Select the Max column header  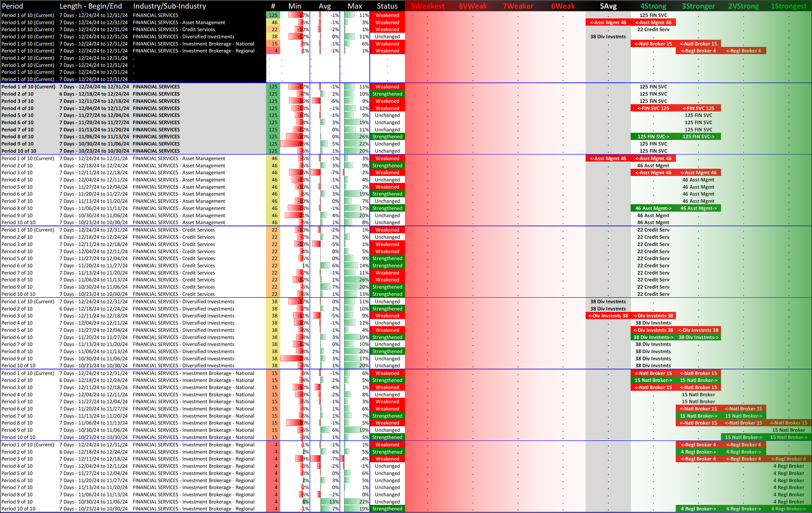(354, 6)
